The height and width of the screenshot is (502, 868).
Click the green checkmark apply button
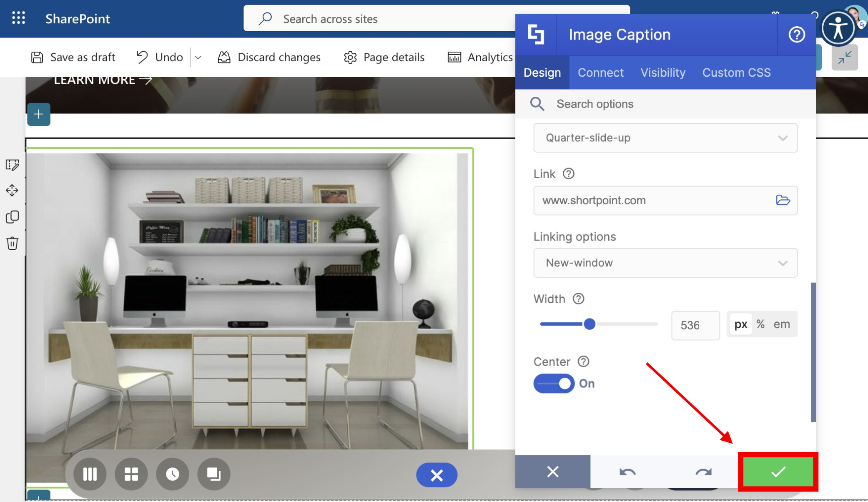(778, 472)
